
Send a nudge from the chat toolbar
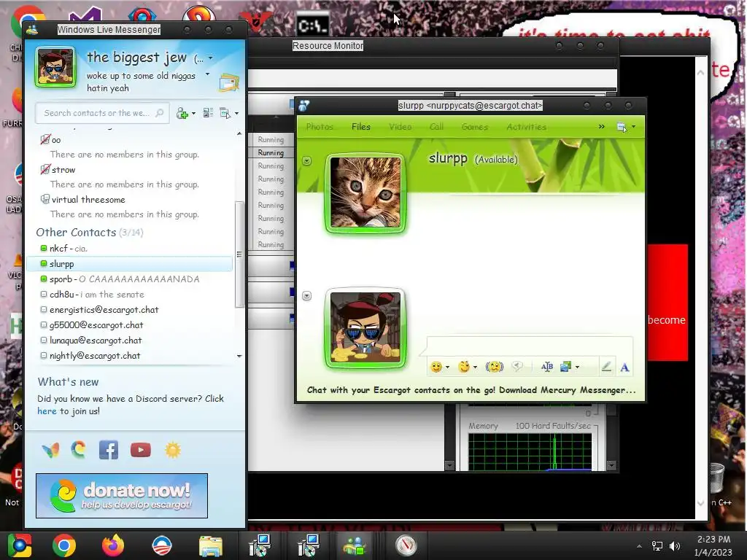(x=494, y=367)
